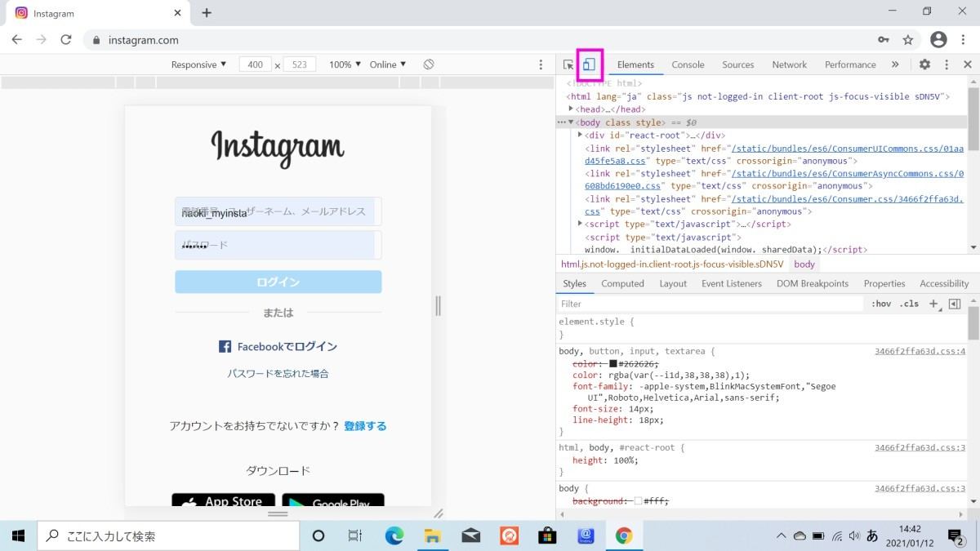Switch to the Console tab
Screen dimensions: 980x551
(x=688, y=64)
